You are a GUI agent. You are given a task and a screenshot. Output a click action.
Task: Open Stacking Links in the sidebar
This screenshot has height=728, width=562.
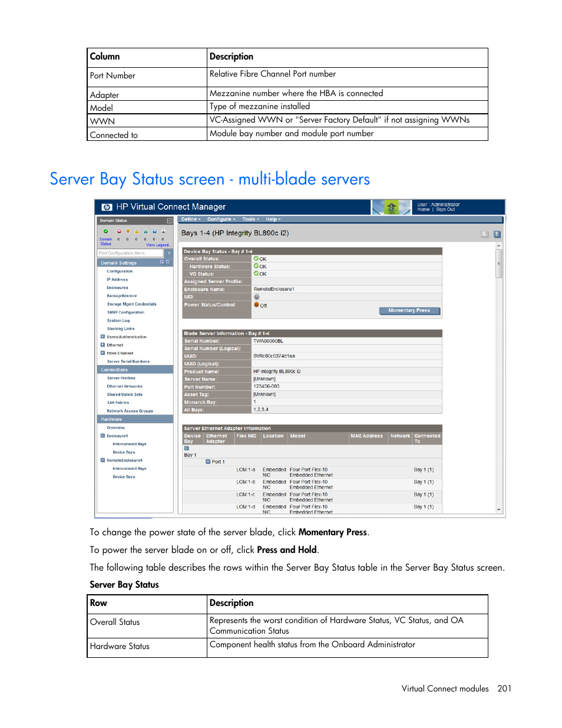coord(121,329)
